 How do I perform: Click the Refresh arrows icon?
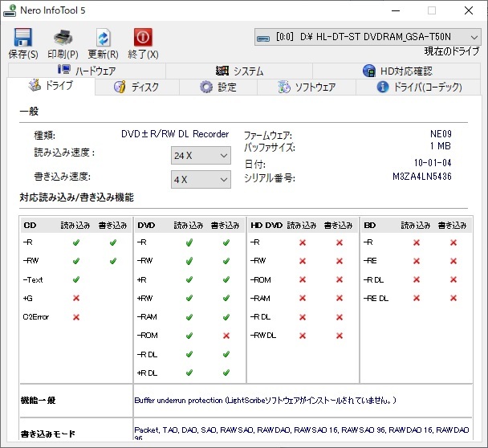[x=103, y=38]
